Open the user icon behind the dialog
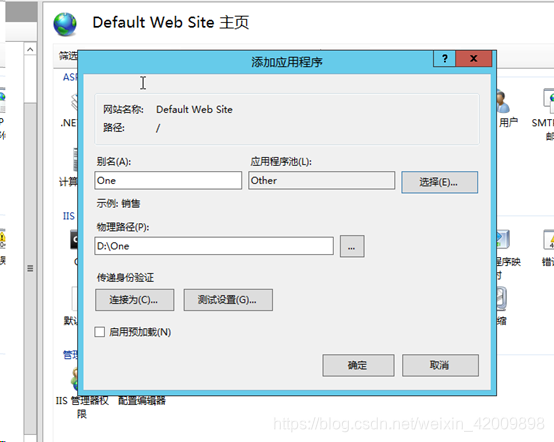The image size is (554, 442). 503,101
